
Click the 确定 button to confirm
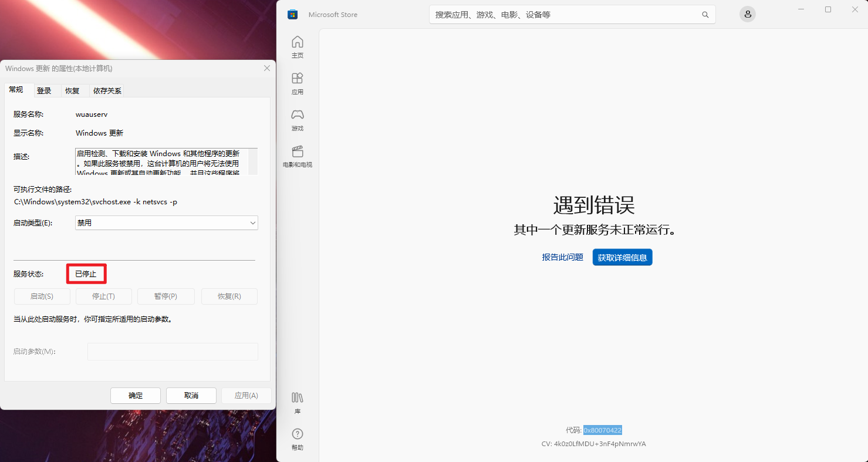(x=135, y=395)
